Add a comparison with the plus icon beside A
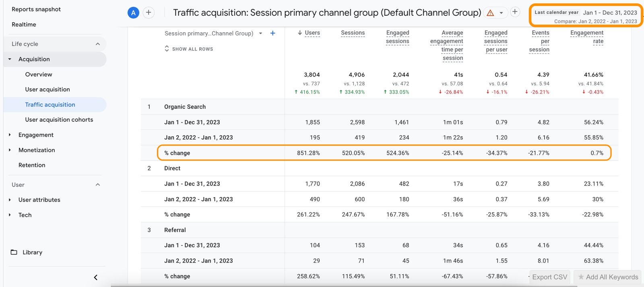The image size is (644, 287). (149, 12)
